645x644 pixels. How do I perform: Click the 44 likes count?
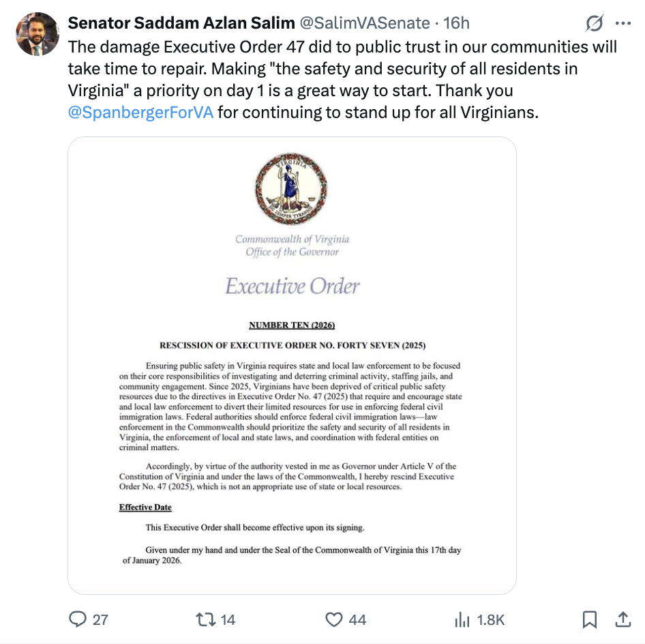tap(357, 619)
